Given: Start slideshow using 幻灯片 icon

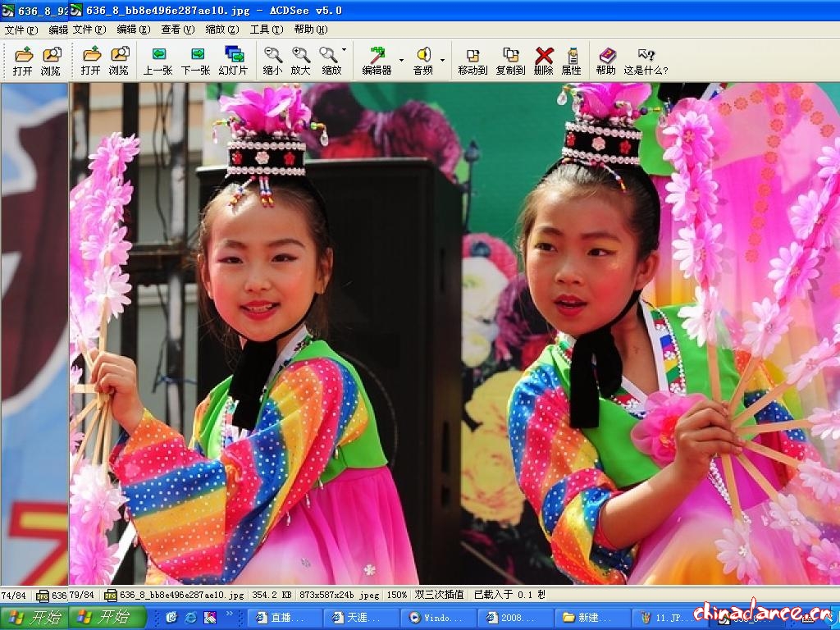Looking at the screenshot, I should [x=233, y=61].
